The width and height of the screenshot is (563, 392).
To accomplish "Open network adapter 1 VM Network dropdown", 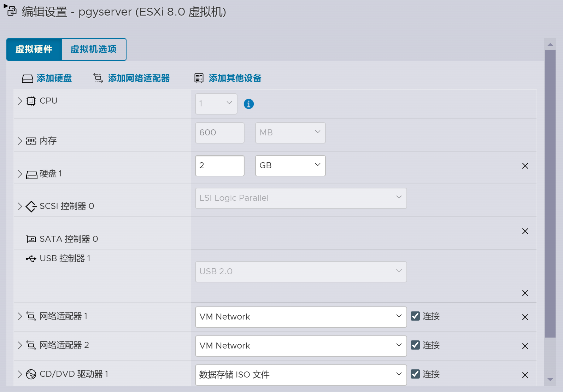I will [301, 317].
